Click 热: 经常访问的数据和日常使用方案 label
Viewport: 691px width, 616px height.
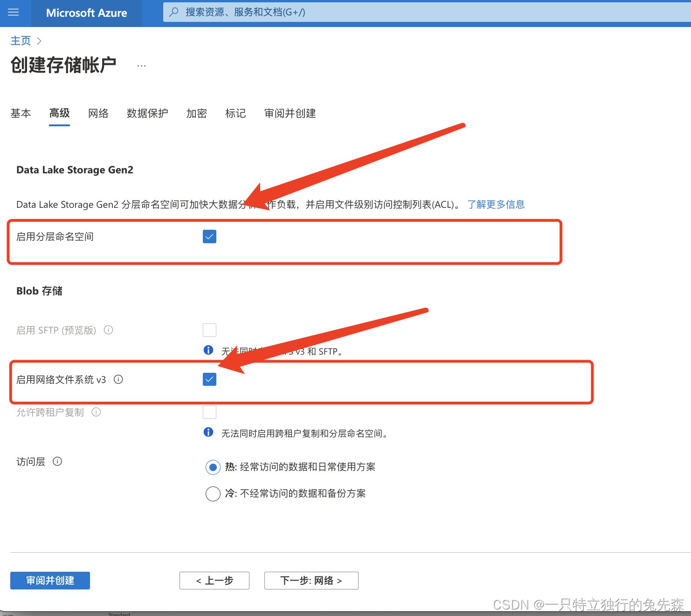coord(300,467)
